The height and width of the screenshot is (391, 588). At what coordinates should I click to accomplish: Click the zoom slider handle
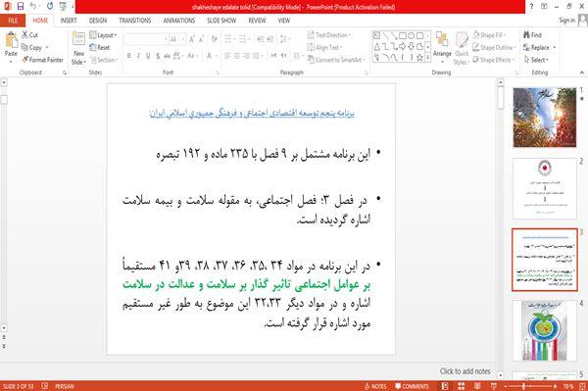pyautogui.click(x=524, y=386)
